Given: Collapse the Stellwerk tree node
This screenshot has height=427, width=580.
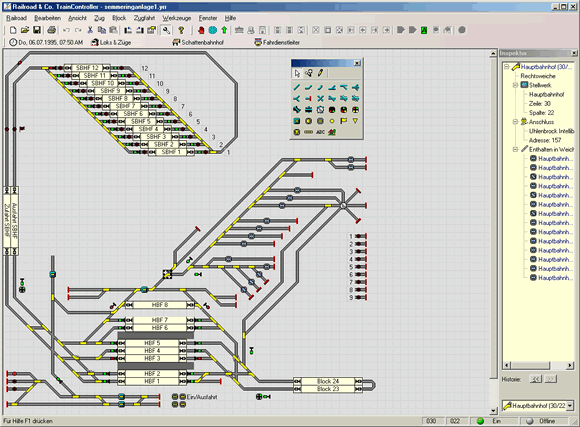Looking at the screenshot, I should [515, 85].
